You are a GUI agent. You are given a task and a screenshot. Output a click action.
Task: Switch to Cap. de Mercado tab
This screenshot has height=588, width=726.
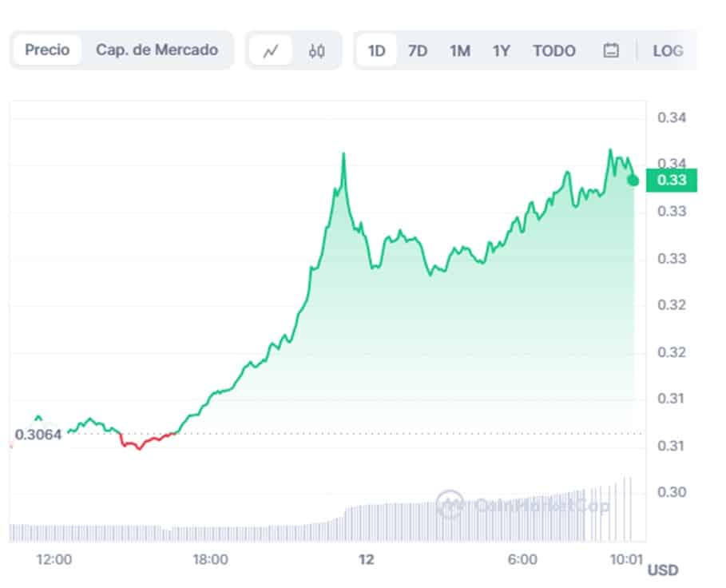[157, 50]
